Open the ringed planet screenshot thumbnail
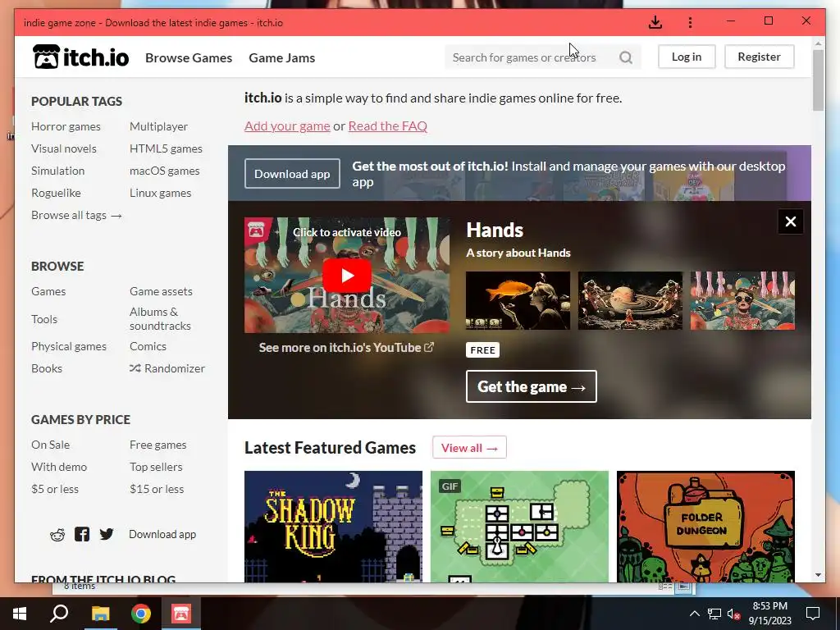 630,300
